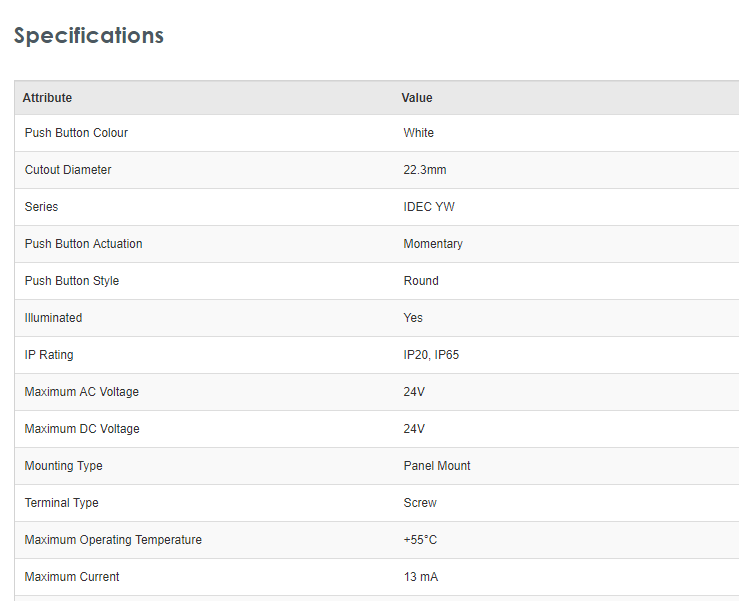Image resolution: width=739 pixels, height=601 pixels.
Task: Click the Specifications heading
Action: point(89,36)
